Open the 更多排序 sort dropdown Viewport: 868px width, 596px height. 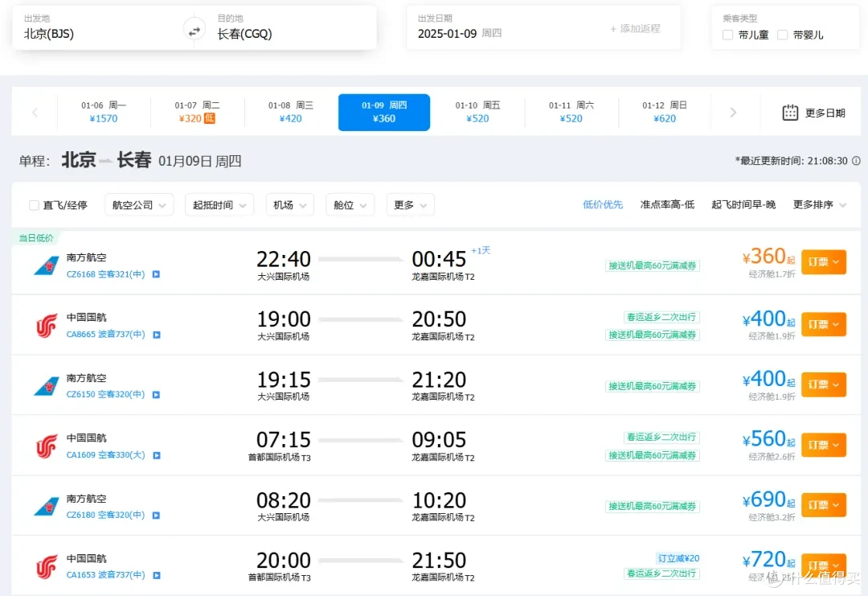pyautogui.click(x=819, y=205)
